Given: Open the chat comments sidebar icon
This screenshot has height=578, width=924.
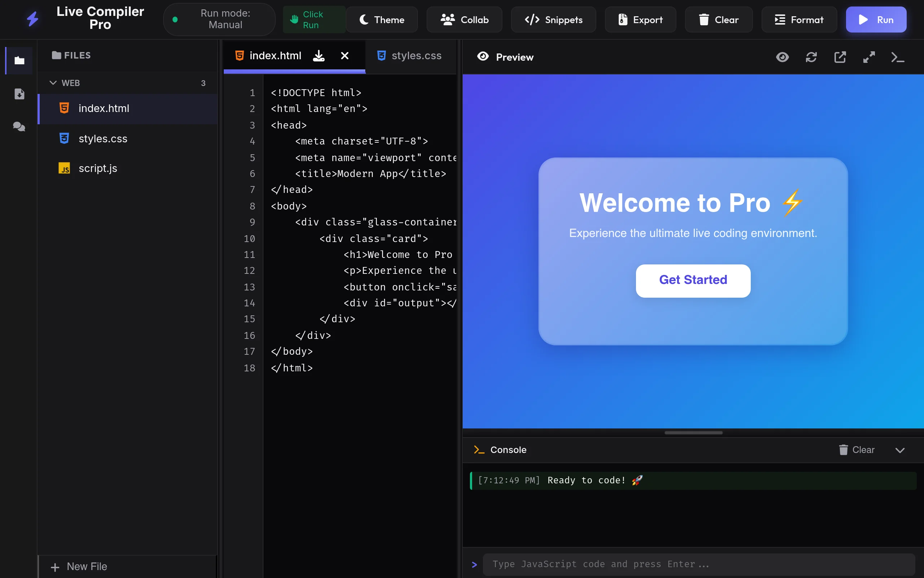Looking at the screenshot, I should click(x=19, y=126).
